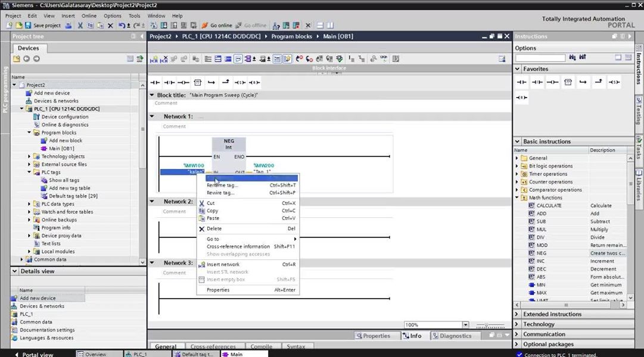Collapse the PLC_1 device node

[x=22, y=109]
